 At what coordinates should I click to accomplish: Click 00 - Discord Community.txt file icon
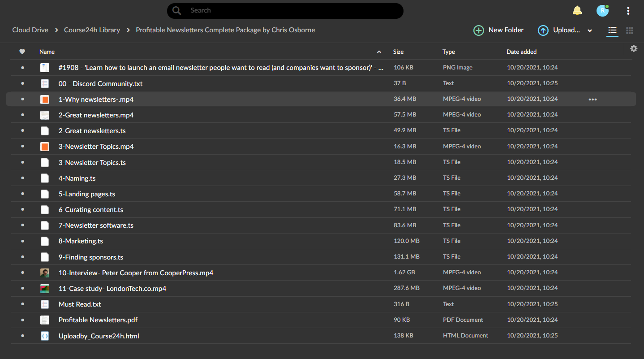(x=45, y=83)
